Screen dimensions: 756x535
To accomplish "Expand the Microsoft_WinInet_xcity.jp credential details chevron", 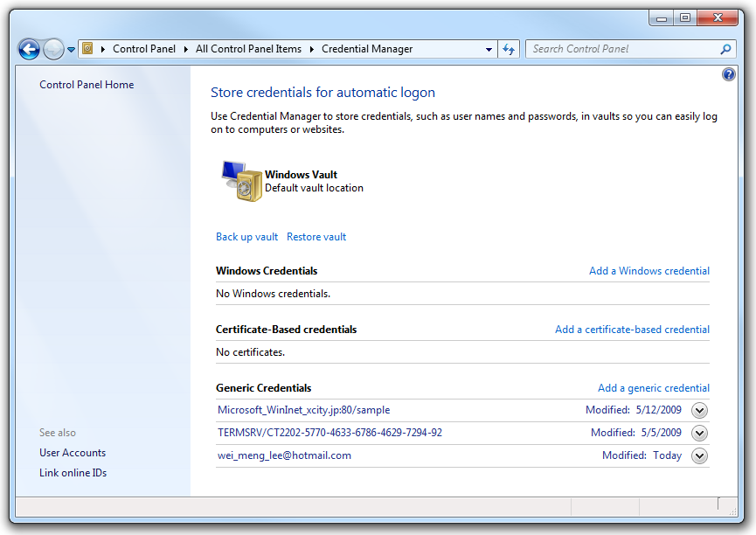I will click(x=699, y=411).
